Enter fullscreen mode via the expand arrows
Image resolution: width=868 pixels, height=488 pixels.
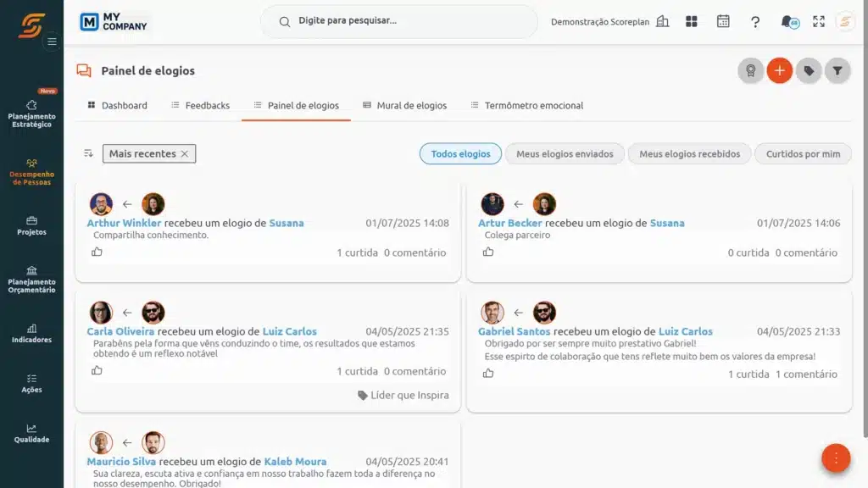pyautogui.click(x=819, y=21)
